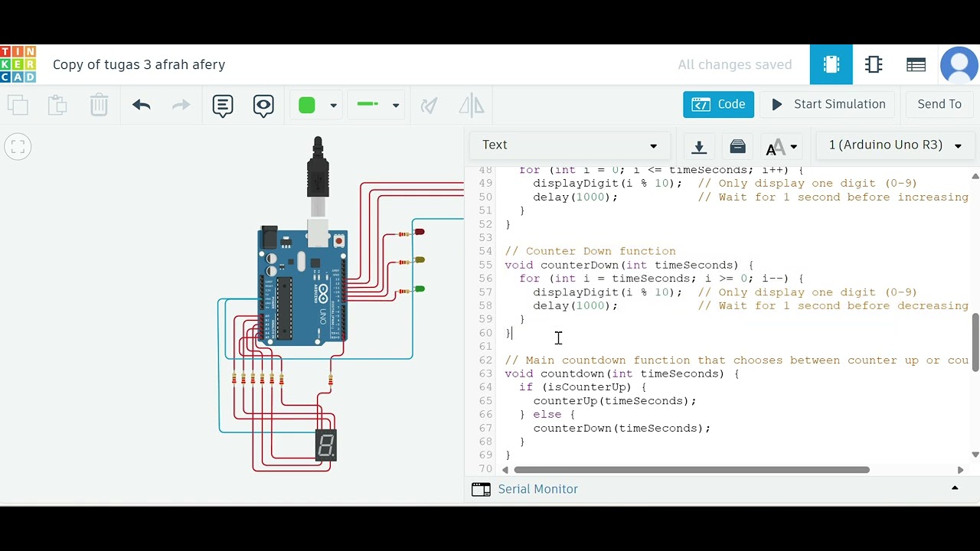The image size is (980, 551).
Task: Download the code with download icon
Action: click(x=699, y=145)
